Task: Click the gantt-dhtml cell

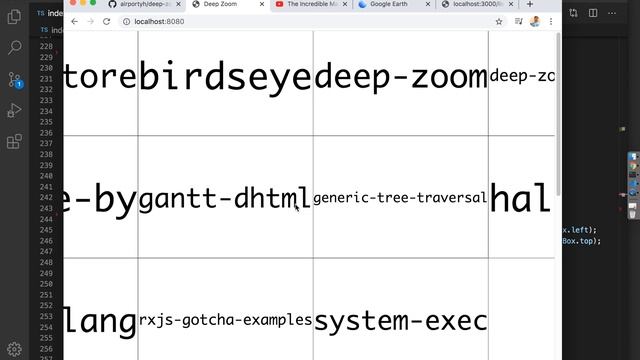Action: tap(225, 197)
